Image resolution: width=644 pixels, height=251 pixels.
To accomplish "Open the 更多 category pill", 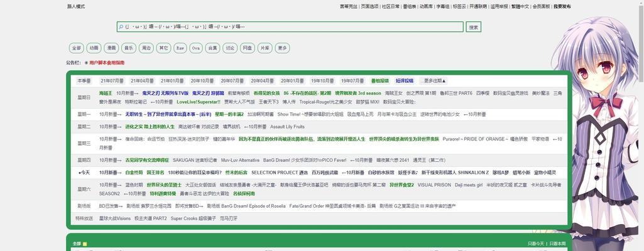I will point(282,48).
